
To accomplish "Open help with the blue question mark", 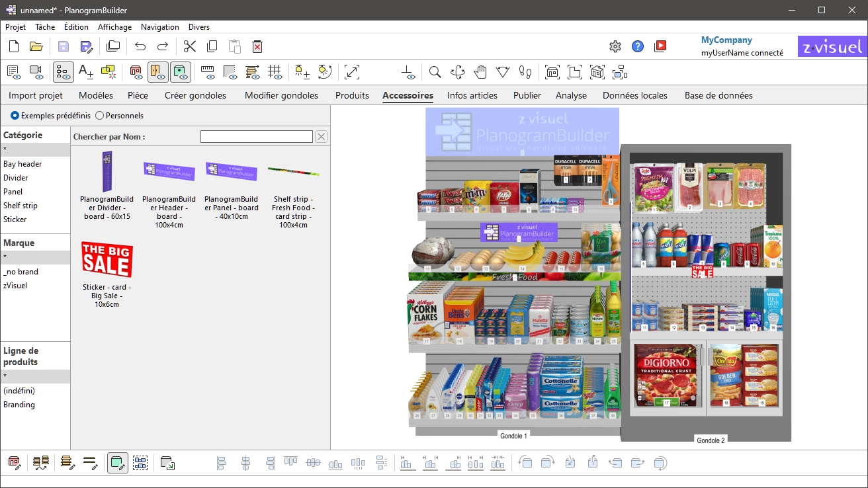I will 638,46.
